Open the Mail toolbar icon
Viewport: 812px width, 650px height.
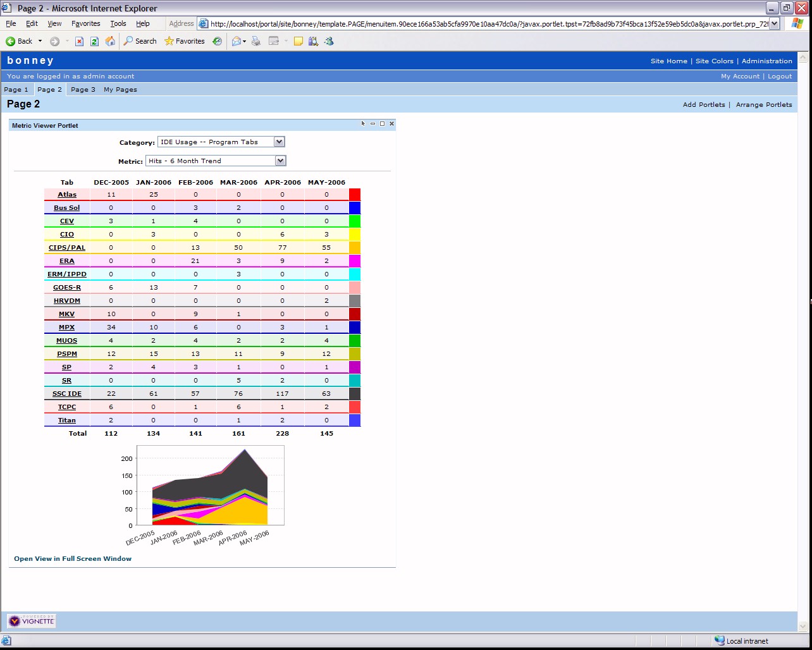click(237, 41)
